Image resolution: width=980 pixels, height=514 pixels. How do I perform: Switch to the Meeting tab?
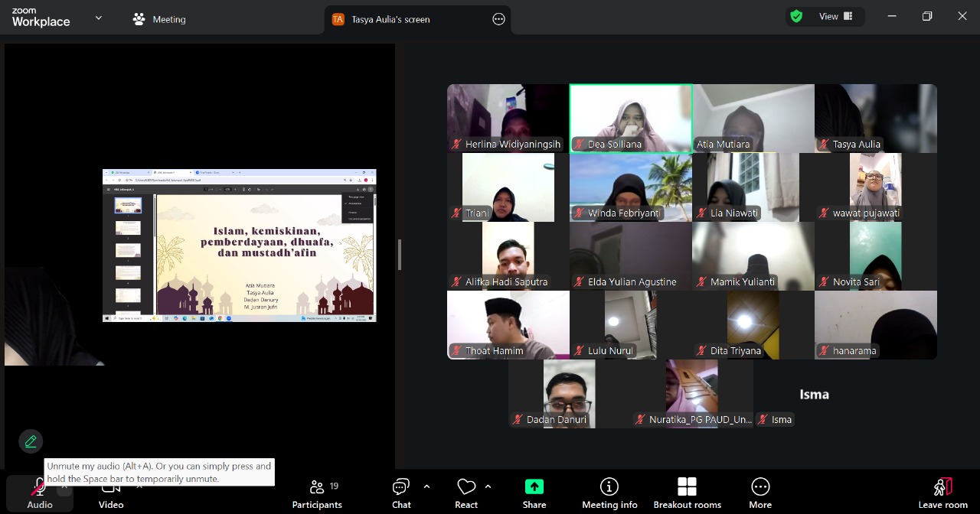pos(158,19)
